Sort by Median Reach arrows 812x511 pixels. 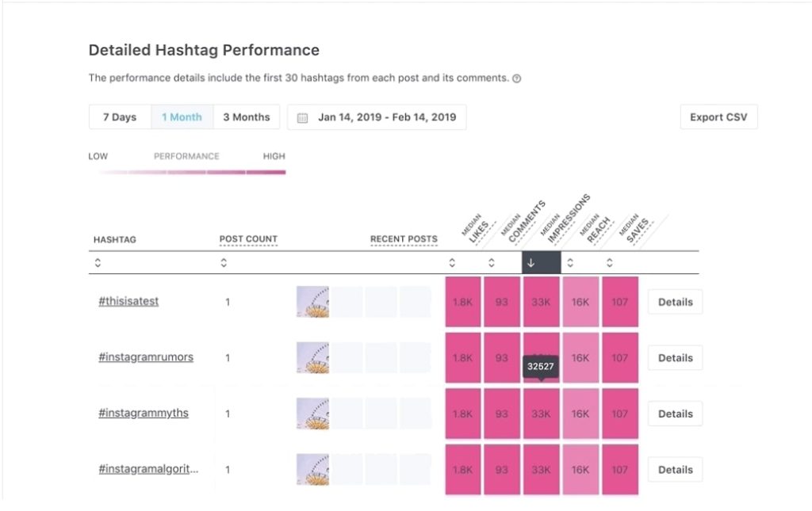570,263
